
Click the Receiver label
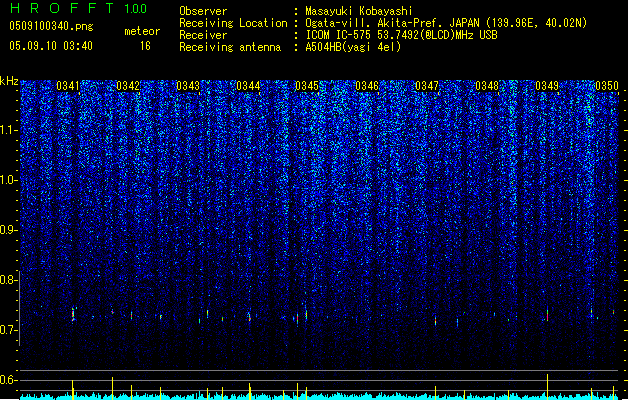(x=203, y=35)
